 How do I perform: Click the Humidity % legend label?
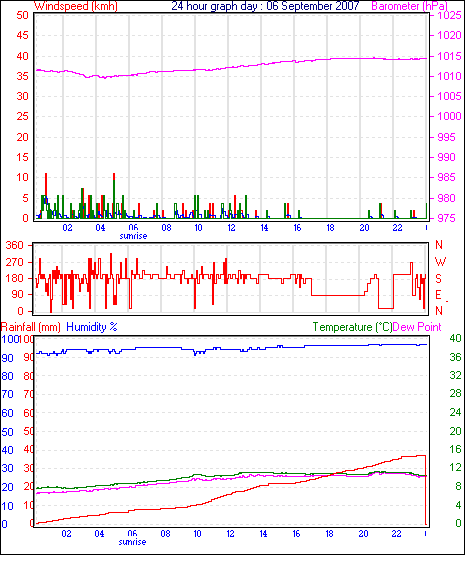tap(92, 327)
